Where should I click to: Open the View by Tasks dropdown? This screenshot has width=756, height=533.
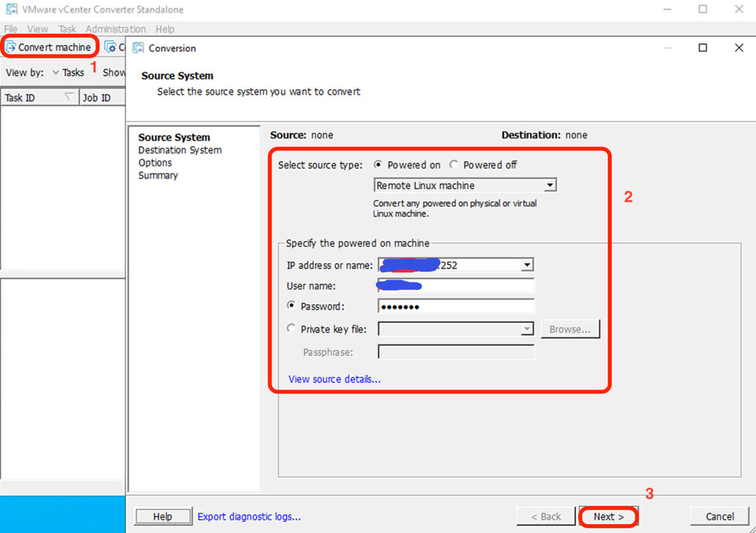pos(68,72)
